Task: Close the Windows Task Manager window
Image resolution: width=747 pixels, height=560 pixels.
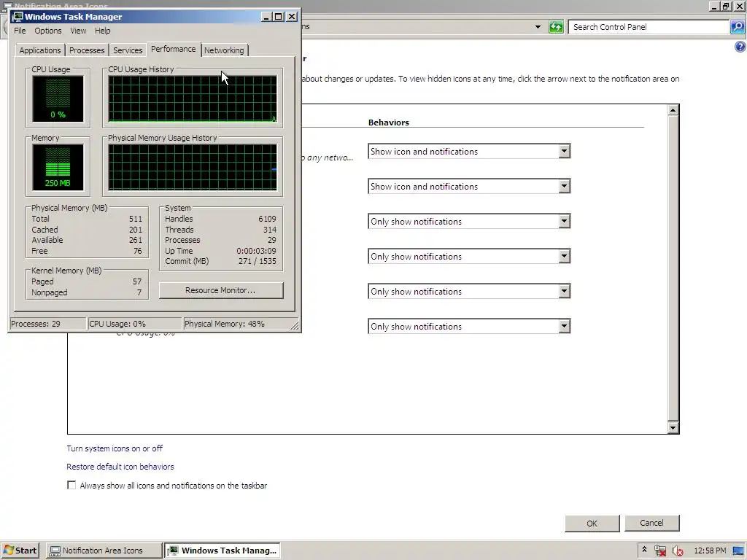Action: pyautogui.click(x=292, y=17)
